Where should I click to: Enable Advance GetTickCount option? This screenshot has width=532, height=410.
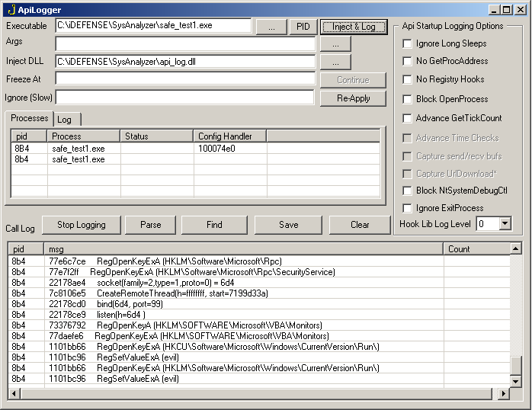click(407, 118)
